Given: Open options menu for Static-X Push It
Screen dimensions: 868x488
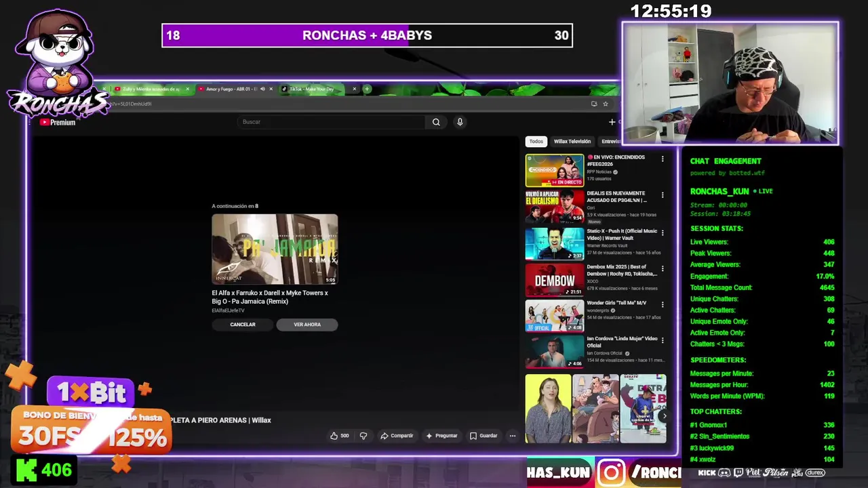Looking at the screenshot, I should click(x=663, y=232).
